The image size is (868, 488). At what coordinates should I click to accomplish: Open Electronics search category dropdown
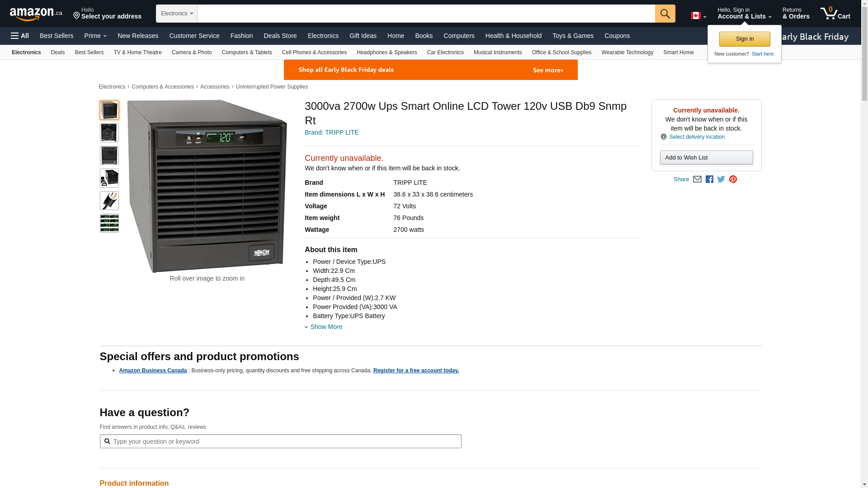tap(177, 14)
